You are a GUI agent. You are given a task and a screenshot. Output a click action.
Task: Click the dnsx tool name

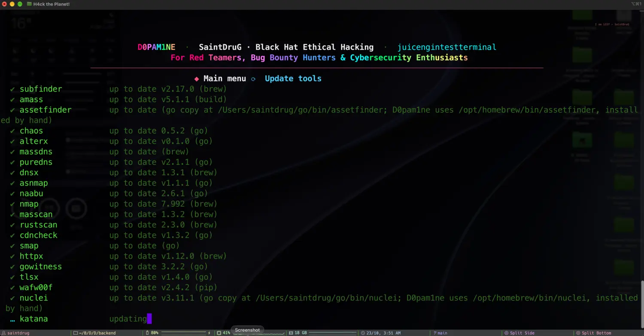point(29,173)
